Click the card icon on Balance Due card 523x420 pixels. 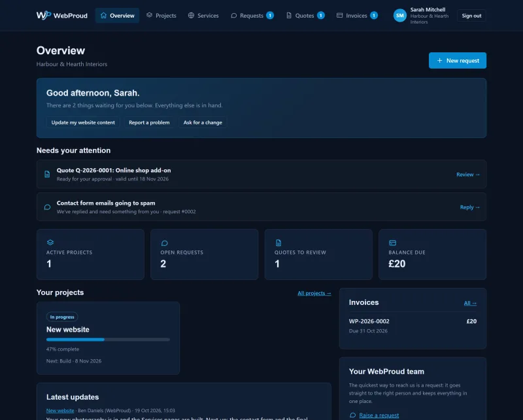click(393, 243)
